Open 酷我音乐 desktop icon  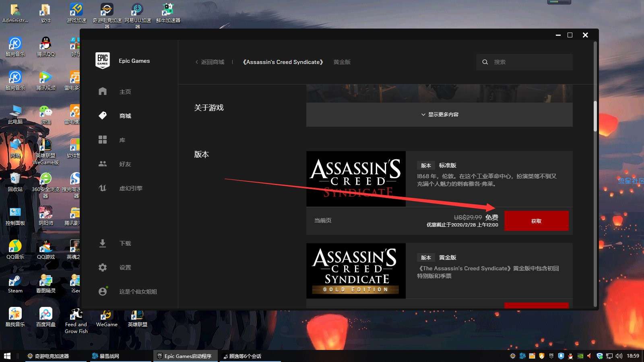coord(15,317)
